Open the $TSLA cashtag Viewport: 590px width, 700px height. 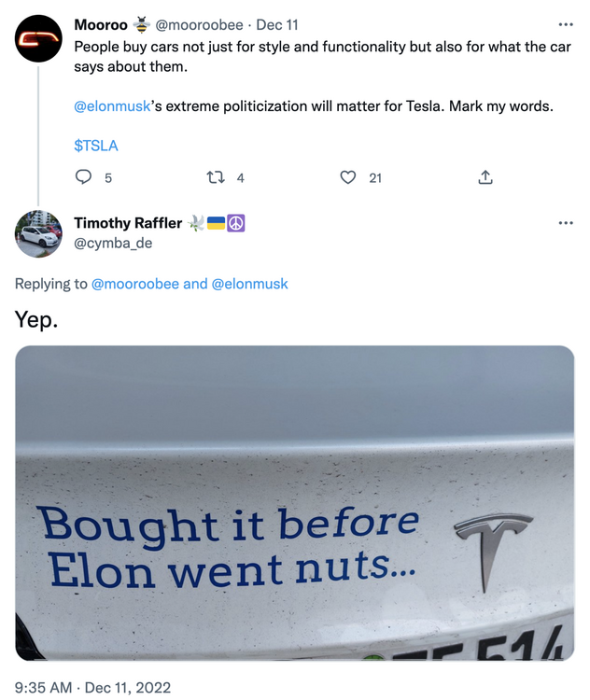96,146
